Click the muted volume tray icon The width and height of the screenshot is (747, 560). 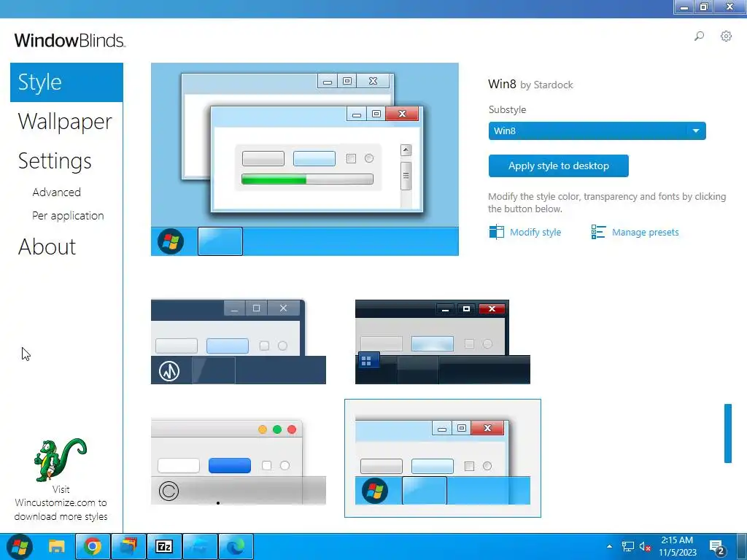click(x=645, y=547)
